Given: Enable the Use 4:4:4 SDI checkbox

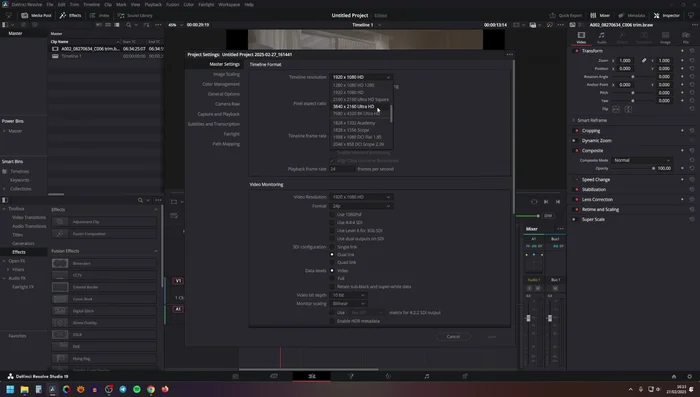Looking at the screenshot, I should 332,222.
